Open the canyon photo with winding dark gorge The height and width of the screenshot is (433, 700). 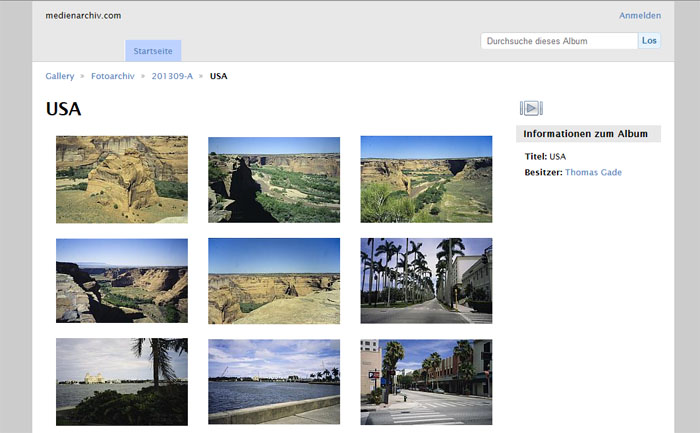pos(122,280)
